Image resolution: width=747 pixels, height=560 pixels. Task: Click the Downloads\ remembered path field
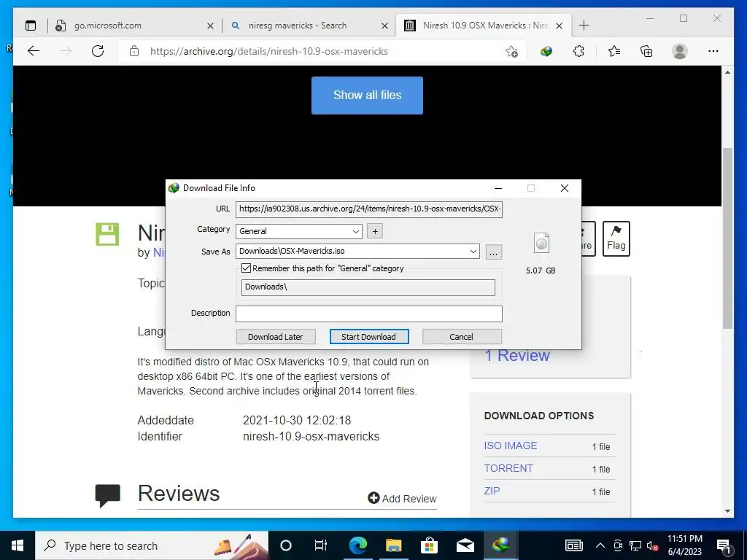click(368, 287)
